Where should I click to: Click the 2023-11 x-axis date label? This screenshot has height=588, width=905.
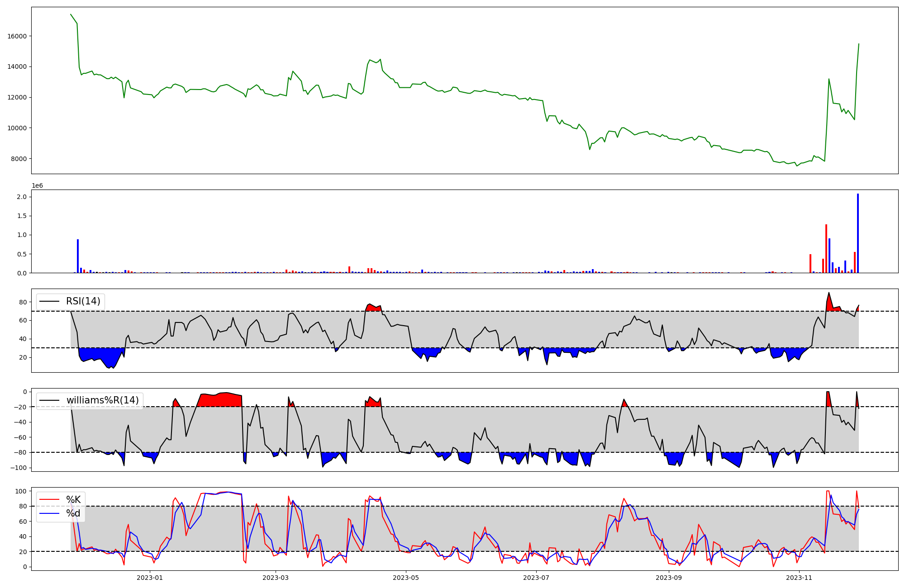pyautogui.click(x=799, y=578)
